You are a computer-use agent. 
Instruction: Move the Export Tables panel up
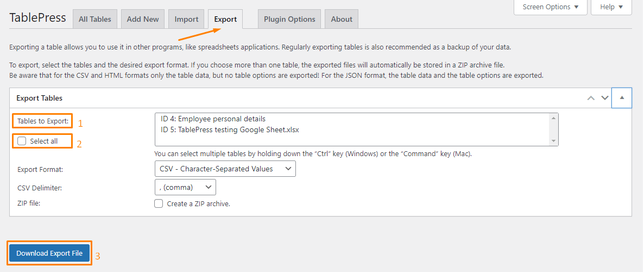(x=591, y=98)
